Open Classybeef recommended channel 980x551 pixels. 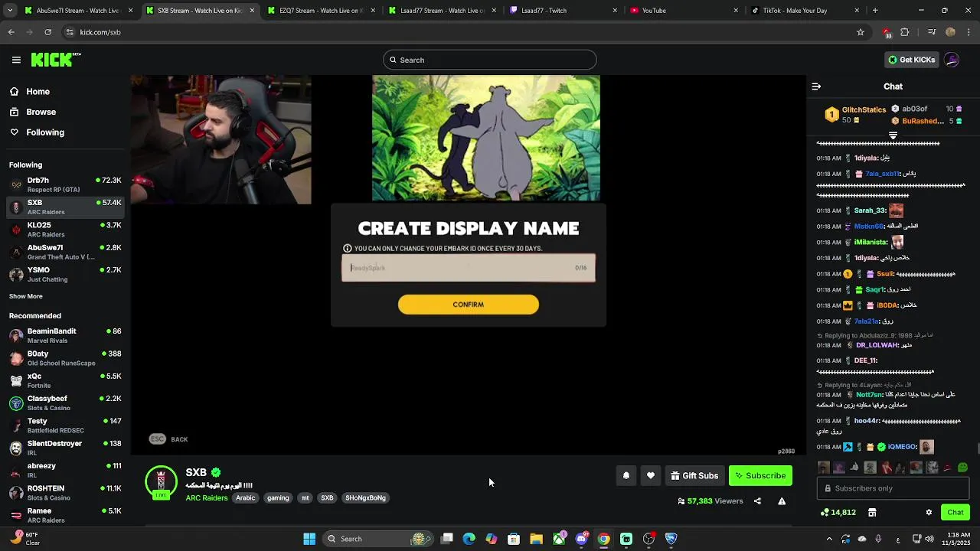[x=66, y=403]
